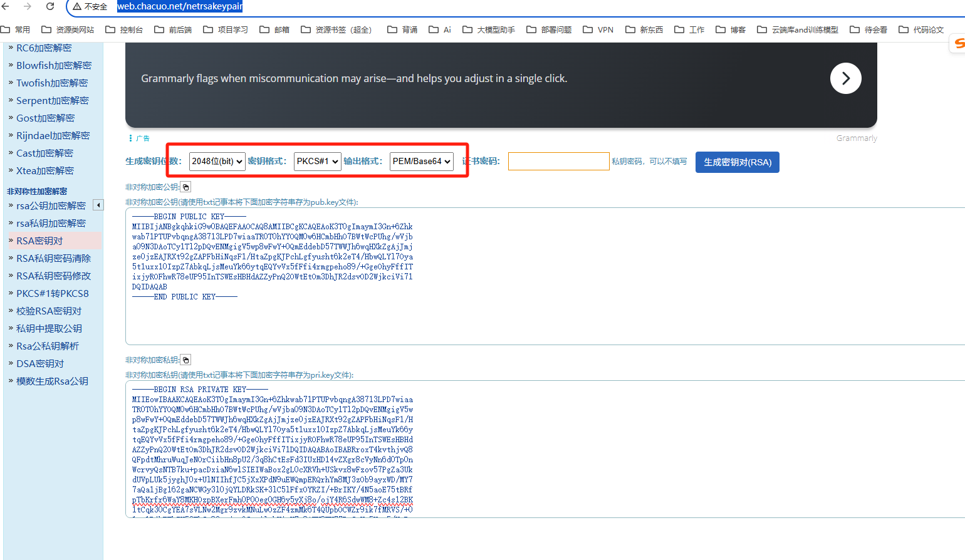
Task: Open DSA密钥对 in the sidebar
Action: pos(40,363)
